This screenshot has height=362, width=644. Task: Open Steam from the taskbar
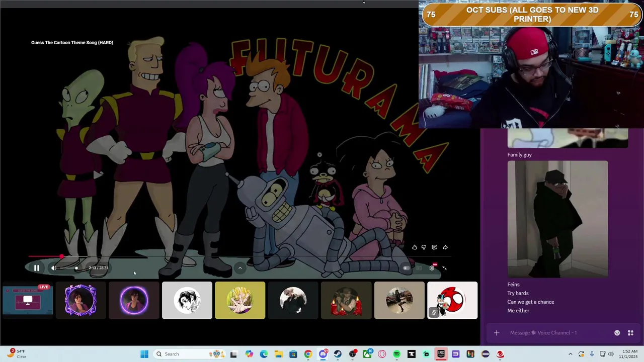tap(338, 354)
